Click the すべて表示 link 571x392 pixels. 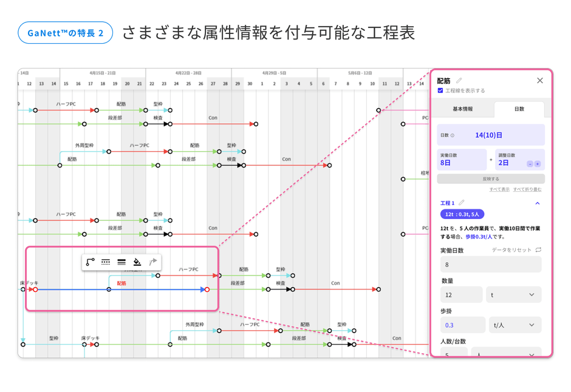[500, 189]
